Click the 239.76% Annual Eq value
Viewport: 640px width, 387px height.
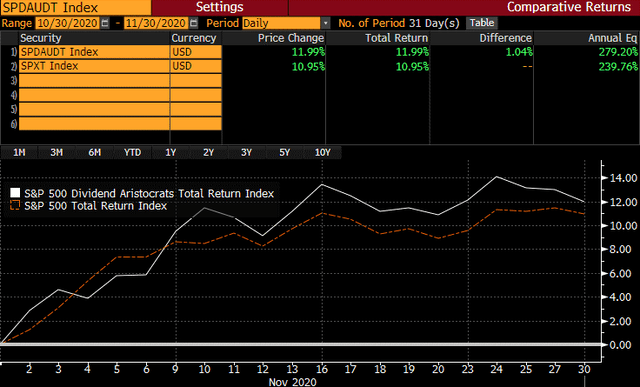click(618, 66)
